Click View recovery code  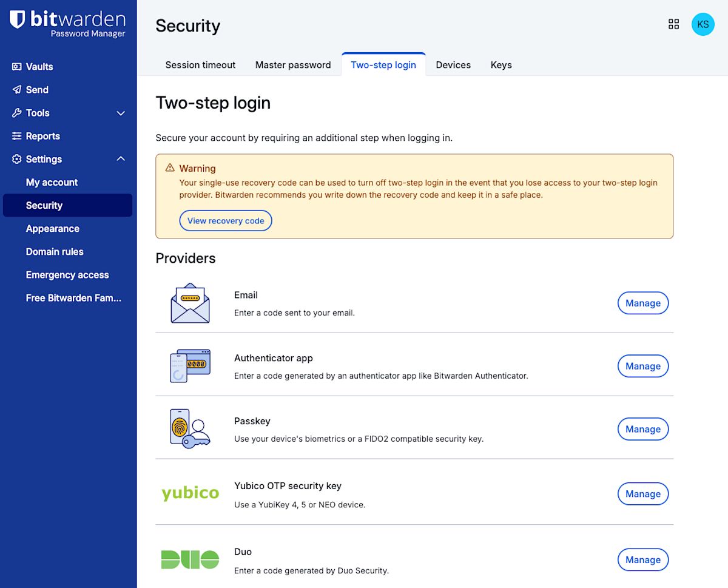[x=225, y=220]
